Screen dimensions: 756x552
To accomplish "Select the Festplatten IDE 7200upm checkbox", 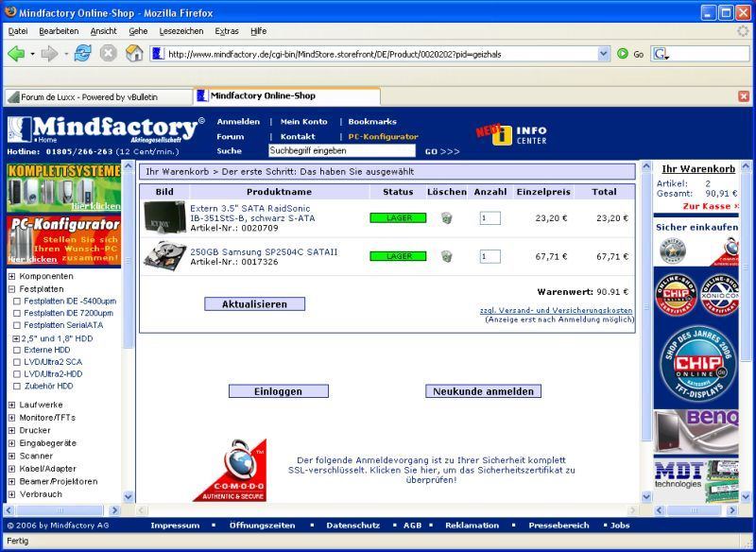I will click(17, 314).
